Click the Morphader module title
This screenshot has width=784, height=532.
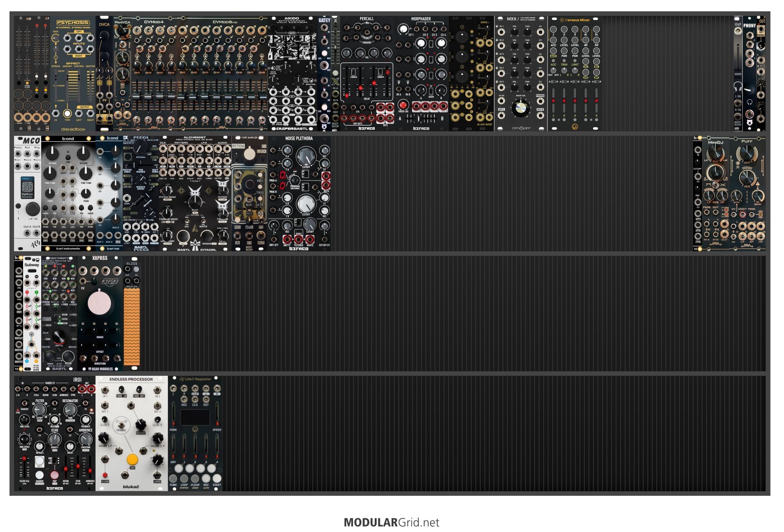pyautogui.click(x=421, y=19)
